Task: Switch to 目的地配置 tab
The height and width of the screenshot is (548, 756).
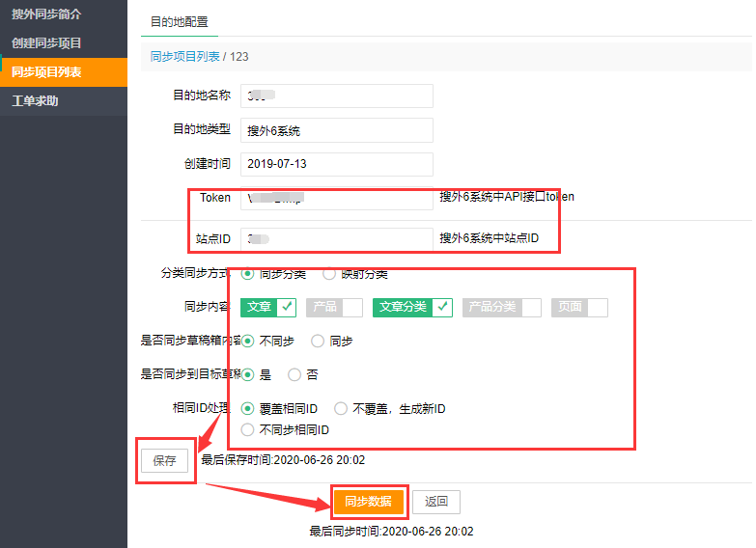Action: [179, 21]
